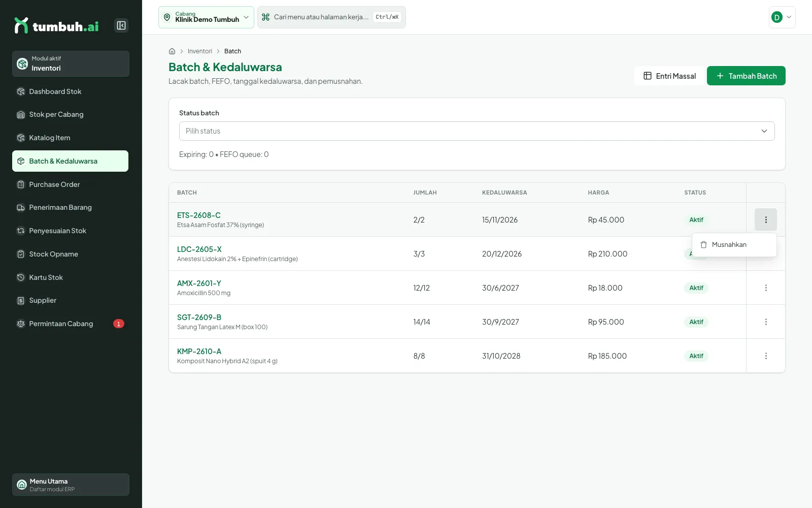Click the Penerimaan Barang truck icon
Screen dimensions: 812x508
coord(21,208)
